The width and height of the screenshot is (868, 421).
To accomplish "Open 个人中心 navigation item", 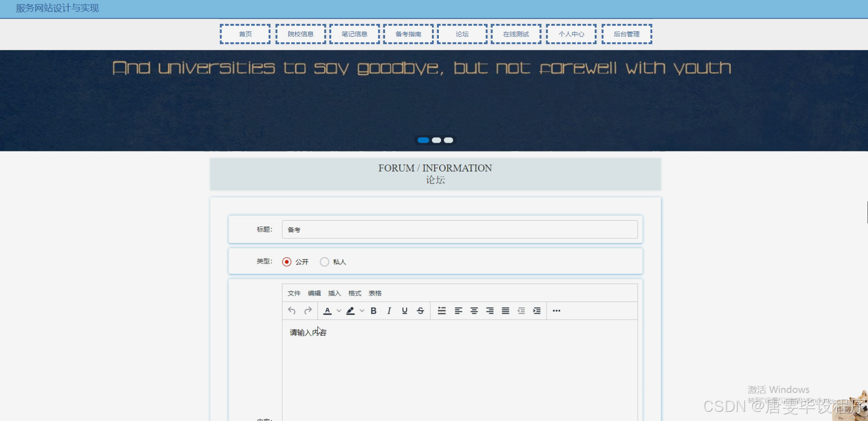I will [x=571, y=34].
